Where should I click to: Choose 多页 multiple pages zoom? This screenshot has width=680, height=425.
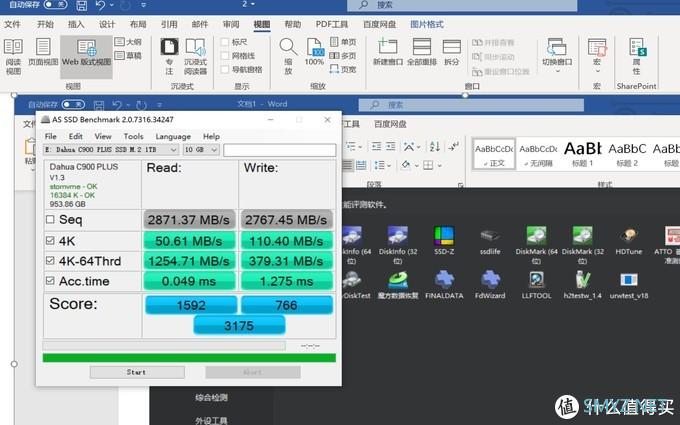click(x=343, y=56)
